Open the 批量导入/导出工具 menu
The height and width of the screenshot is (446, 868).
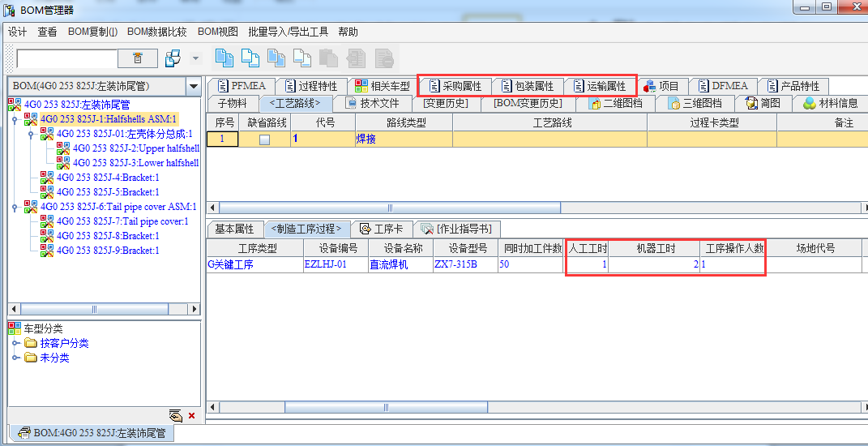coord(288,32)
